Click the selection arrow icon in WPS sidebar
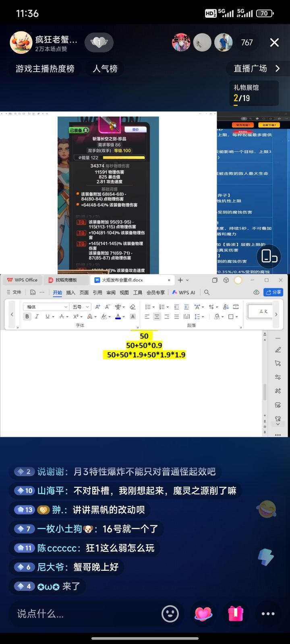Screen dimensions: 290x644 (x=278, y=363)
